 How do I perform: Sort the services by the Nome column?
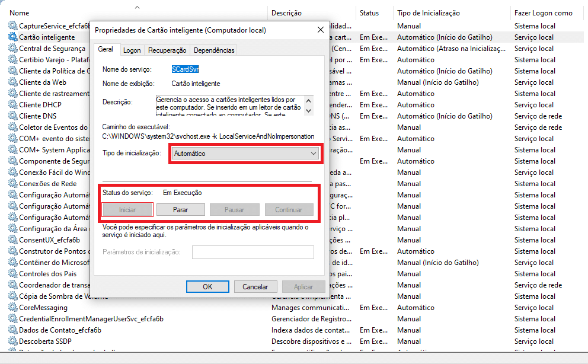coord(20,12)
